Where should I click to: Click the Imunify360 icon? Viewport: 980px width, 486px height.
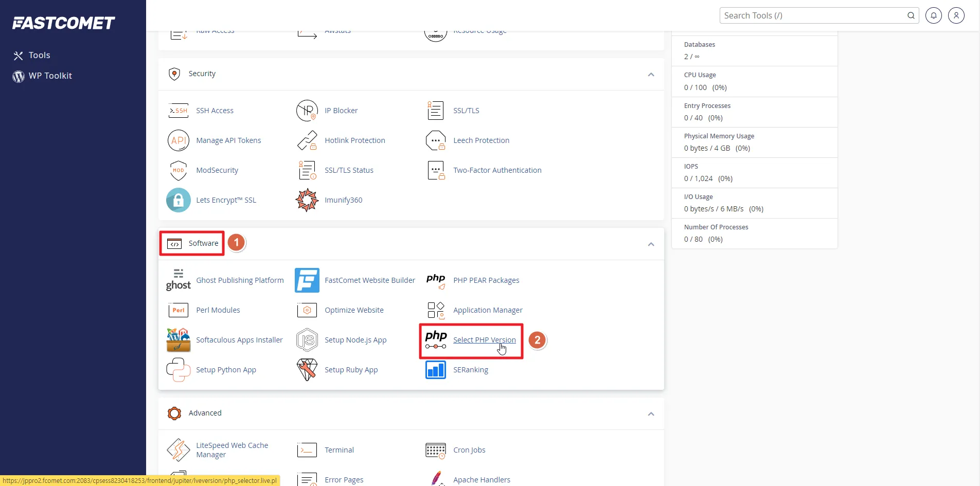(307, 200)
